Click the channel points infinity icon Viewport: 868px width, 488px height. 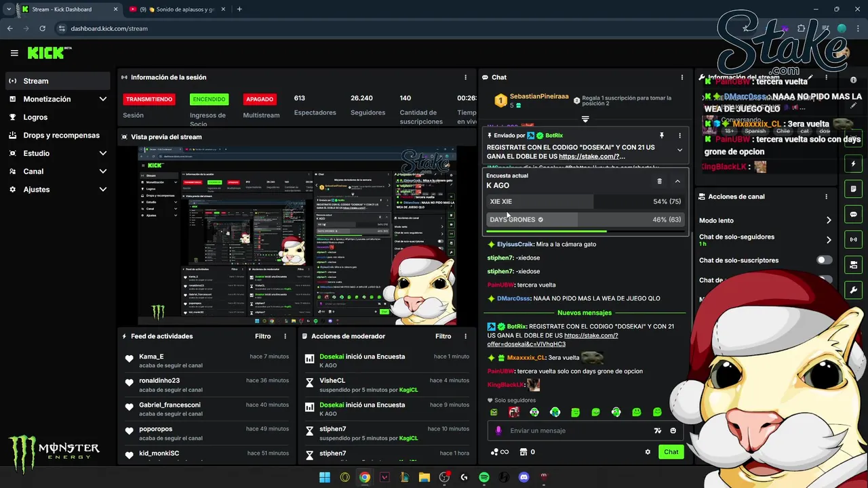500,452
